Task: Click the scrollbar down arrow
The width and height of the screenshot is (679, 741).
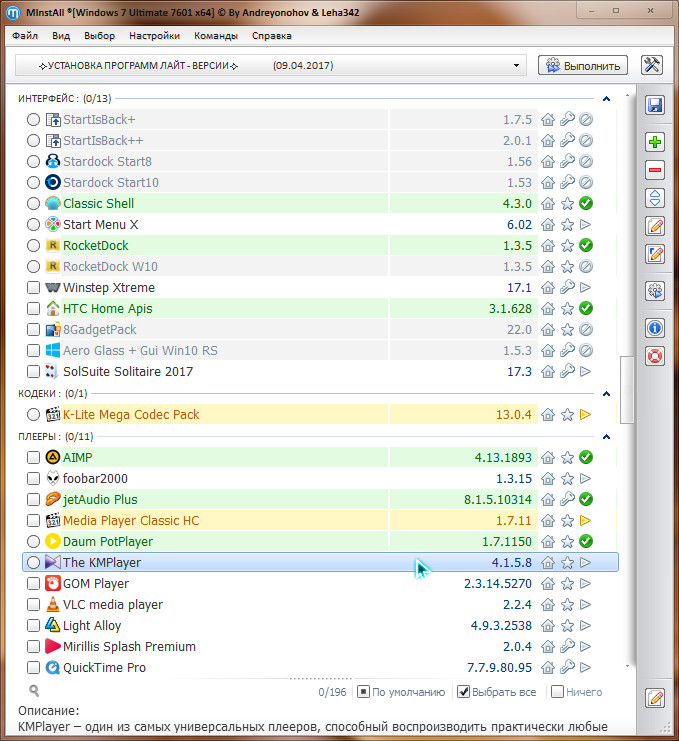Action: [x=627, y=666]
